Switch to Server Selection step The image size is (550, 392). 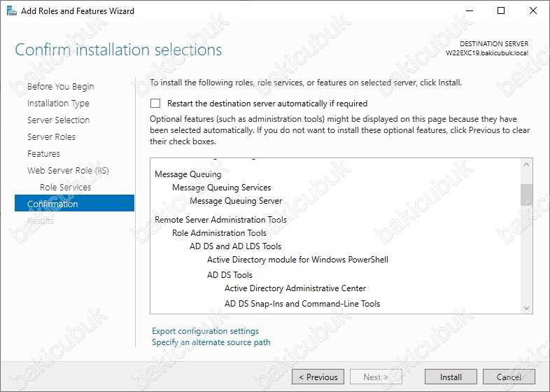tap(59, 120)
